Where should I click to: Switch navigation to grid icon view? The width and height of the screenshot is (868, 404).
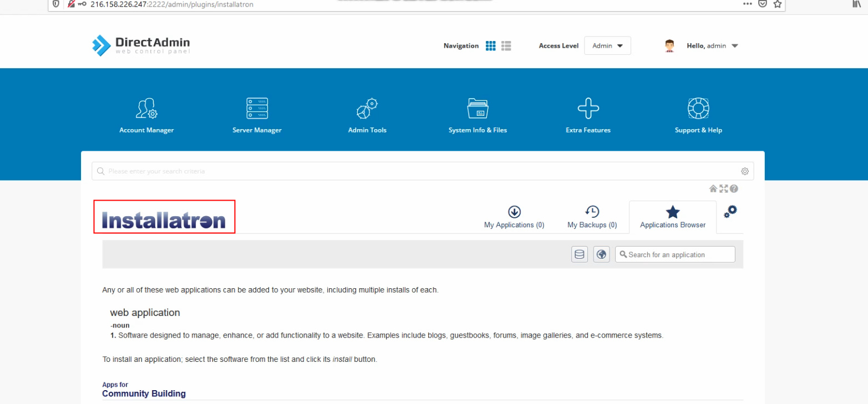point(491,46)
